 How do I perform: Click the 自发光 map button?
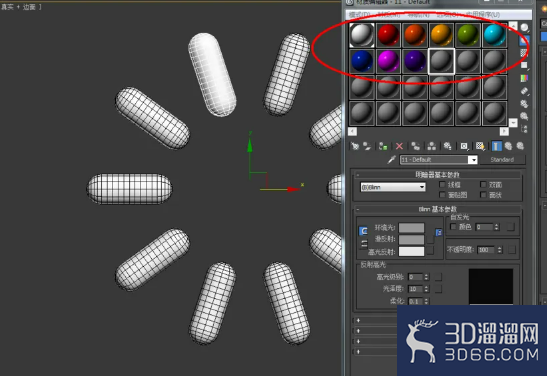click(511, 227)
